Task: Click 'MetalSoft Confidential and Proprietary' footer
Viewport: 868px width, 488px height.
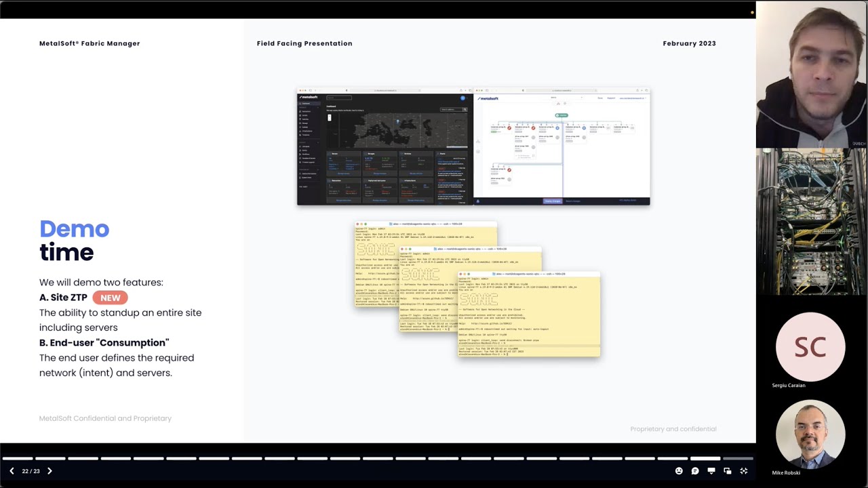Action: pyautogui.click(x=105, y=418)
